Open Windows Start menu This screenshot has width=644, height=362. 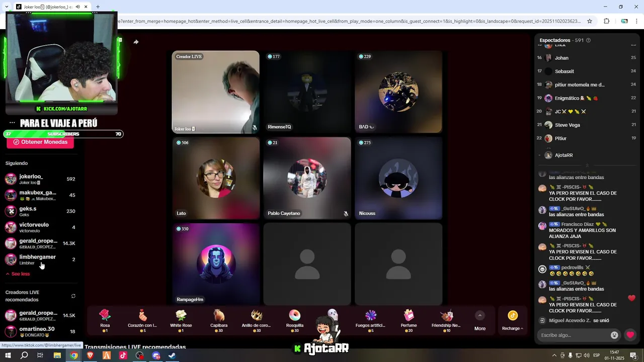tap(8, 355)
